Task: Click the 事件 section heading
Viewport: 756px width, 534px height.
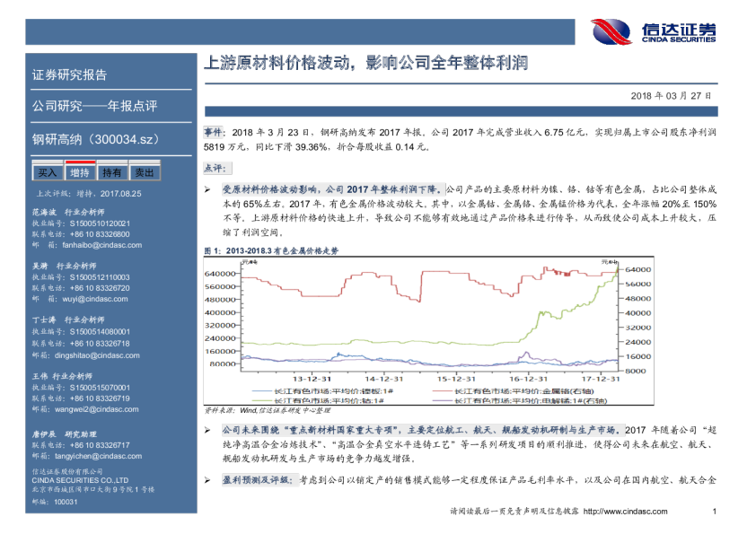Action: (213, 132)
